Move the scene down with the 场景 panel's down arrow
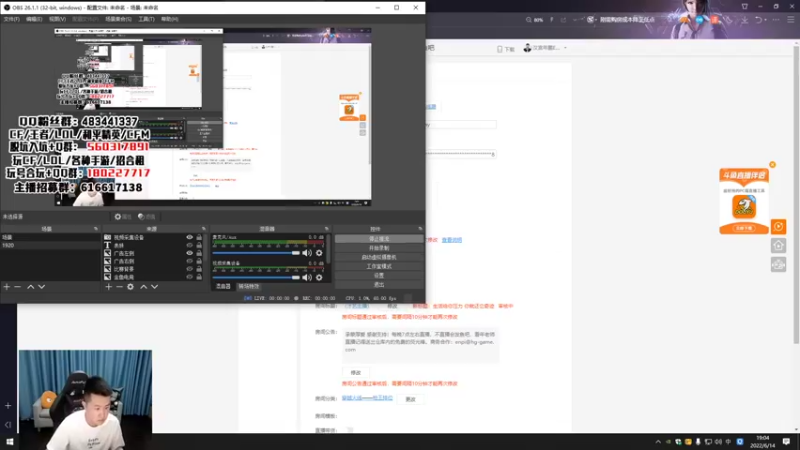This screenshot has width=800, height=450. [42, 287]
